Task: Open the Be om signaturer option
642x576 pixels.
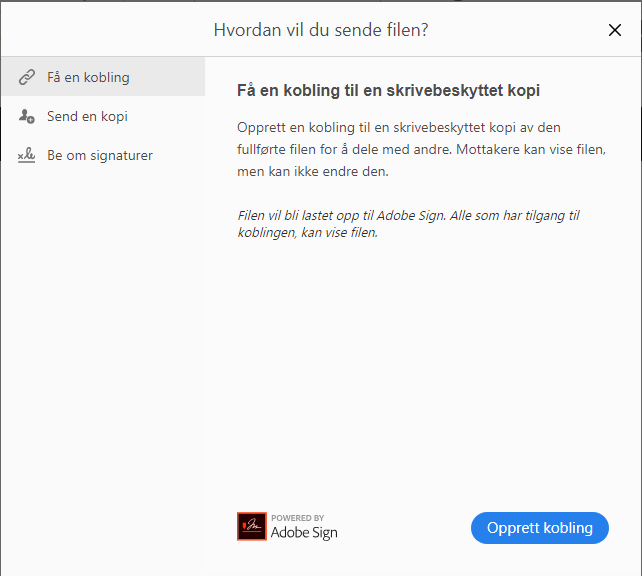Action: pos(100,156)
